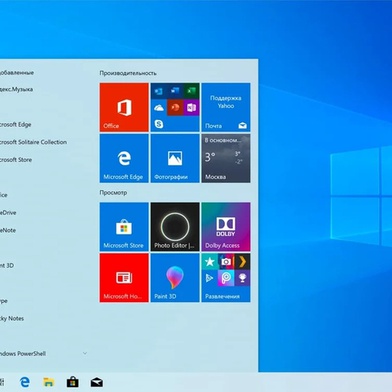The image size is (392, 392).
Task: Select Microsoft Solitaire Collection in app list
Action: coord(33,142)
